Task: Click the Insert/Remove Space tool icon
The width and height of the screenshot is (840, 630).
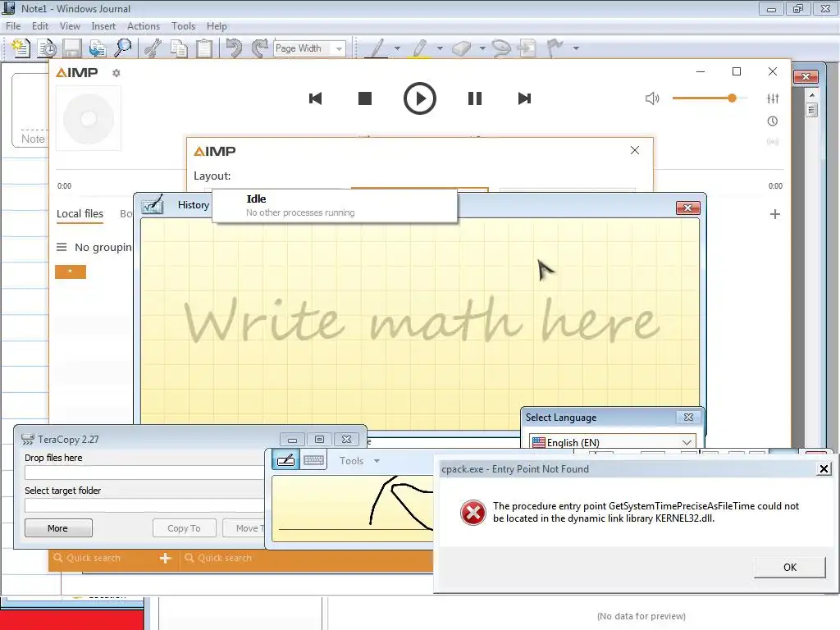Action: click(527, 48)
